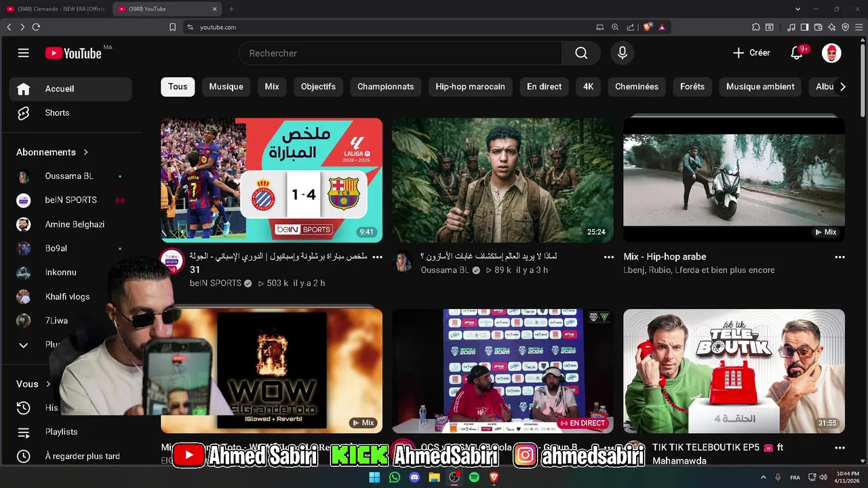This screenshot has height=488, width=868.
Task: Open the Espanyol 1-4 Barcelona thumbnail
Action: pos(271,180)
